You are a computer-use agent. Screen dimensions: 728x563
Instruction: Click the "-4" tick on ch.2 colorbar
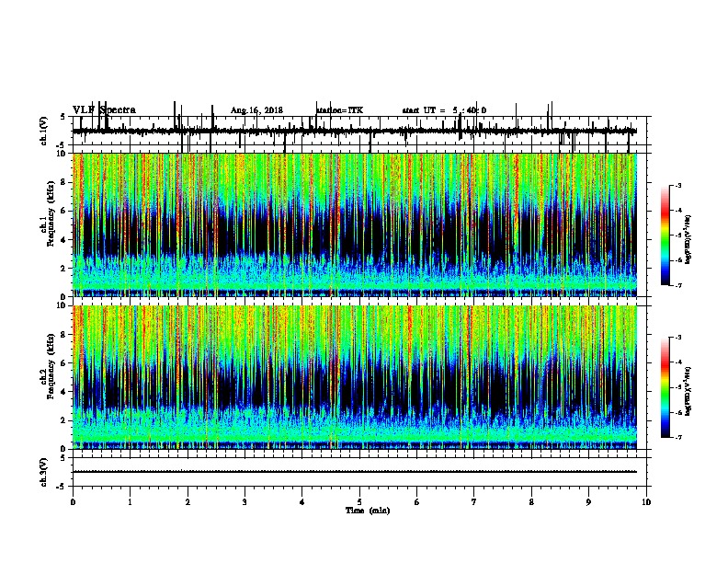677,362
